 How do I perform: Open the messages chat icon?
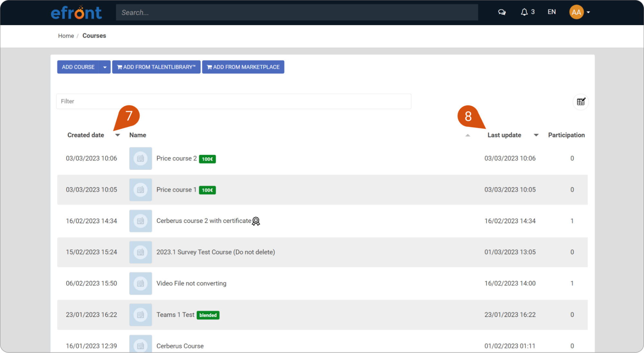[x=502, y=12]
